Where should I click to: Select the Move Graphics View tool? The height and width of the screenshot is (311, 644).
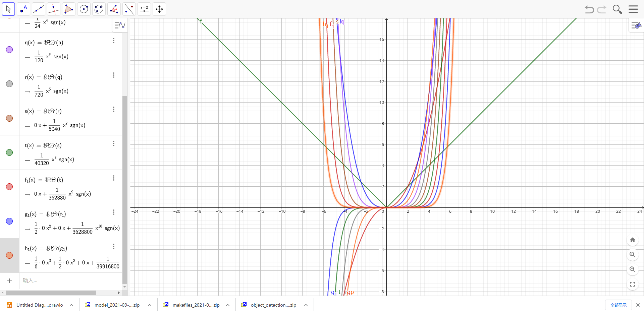click(159, 9)
